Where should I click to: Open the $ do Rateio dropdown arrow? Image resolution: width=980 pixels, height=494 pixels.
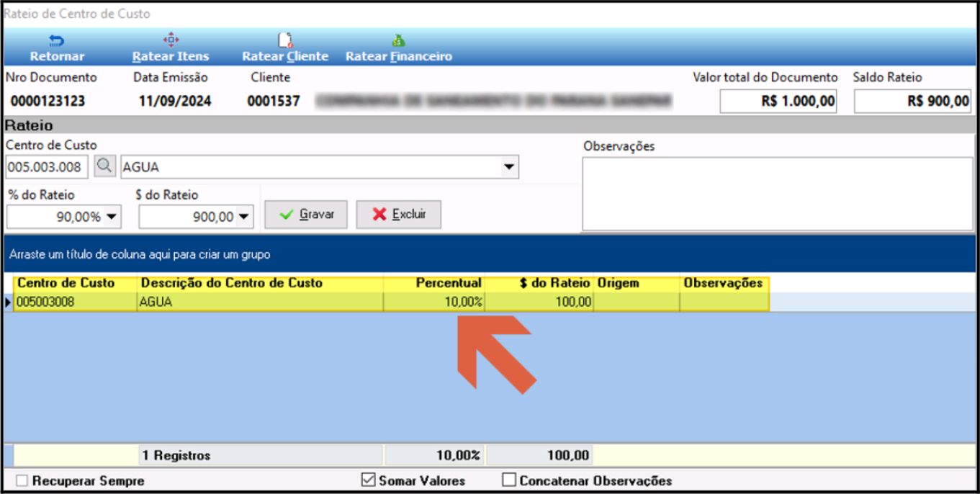tap(243, 216)
